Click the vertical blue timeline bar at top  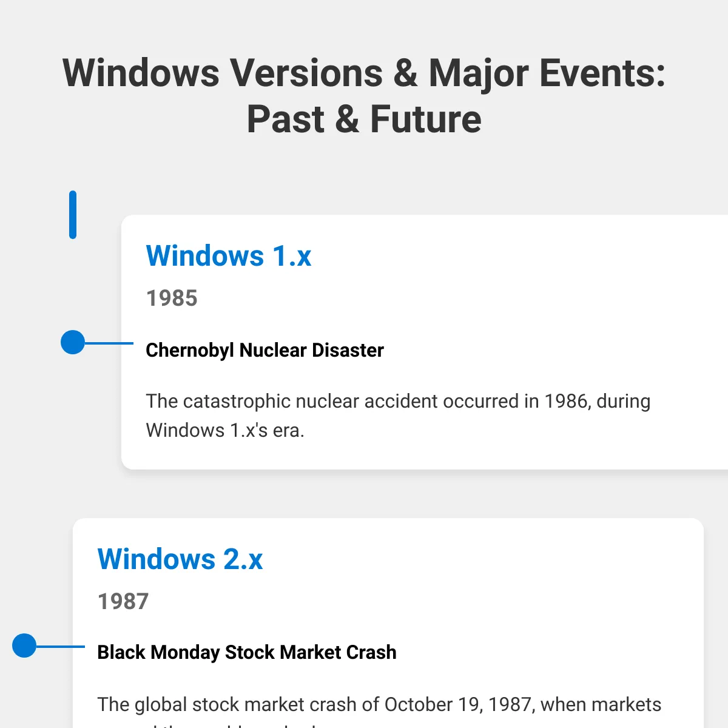[73, 215]
